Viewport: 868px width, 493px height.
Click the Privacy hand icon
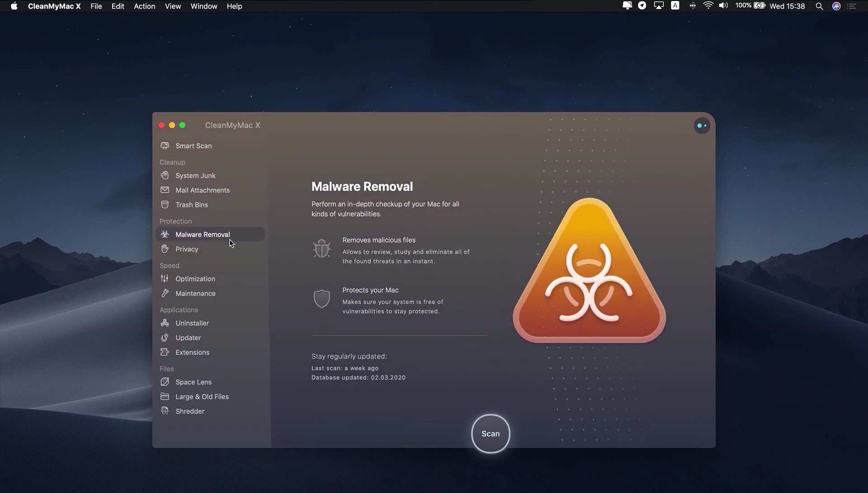[165, 249]
